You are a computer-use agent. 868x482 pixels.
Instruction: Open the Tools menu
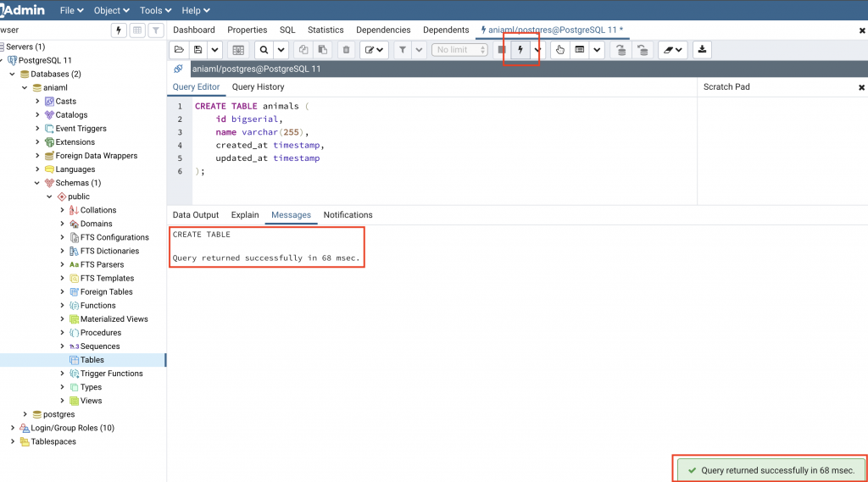point(155,10)
